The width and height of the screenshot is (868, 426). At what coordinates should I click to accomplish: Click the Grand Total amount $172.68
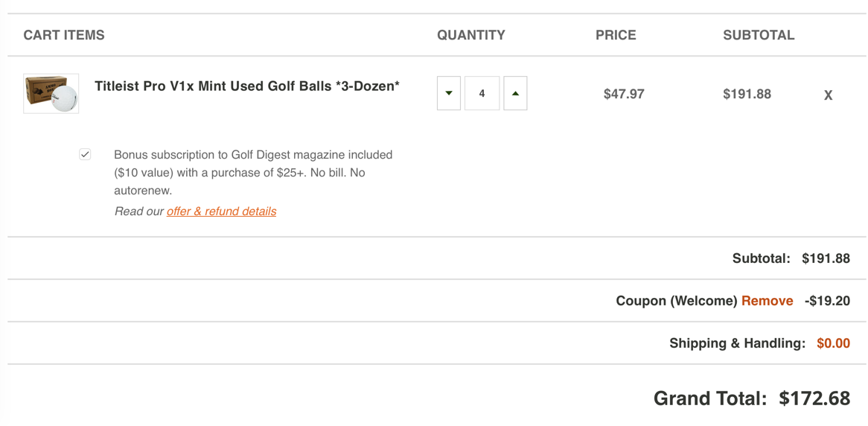coord(814,398)
